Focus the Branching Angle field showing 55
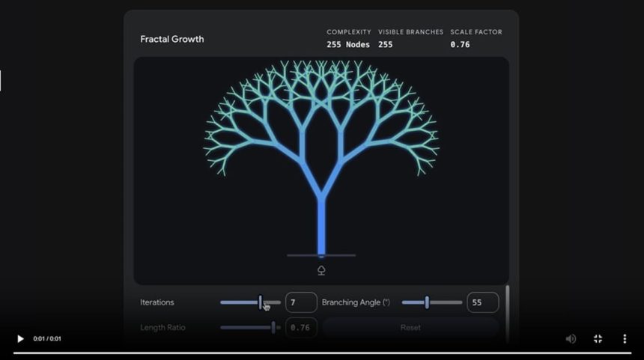 pyautogui.click(x=482, y=302)
